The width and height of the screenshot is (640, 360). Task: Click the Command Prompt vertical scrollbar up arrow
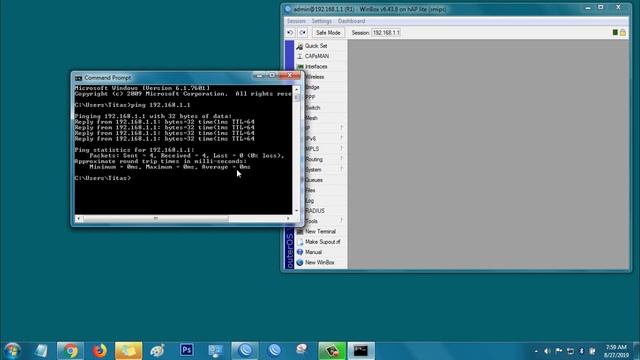(x=296, y=89)
